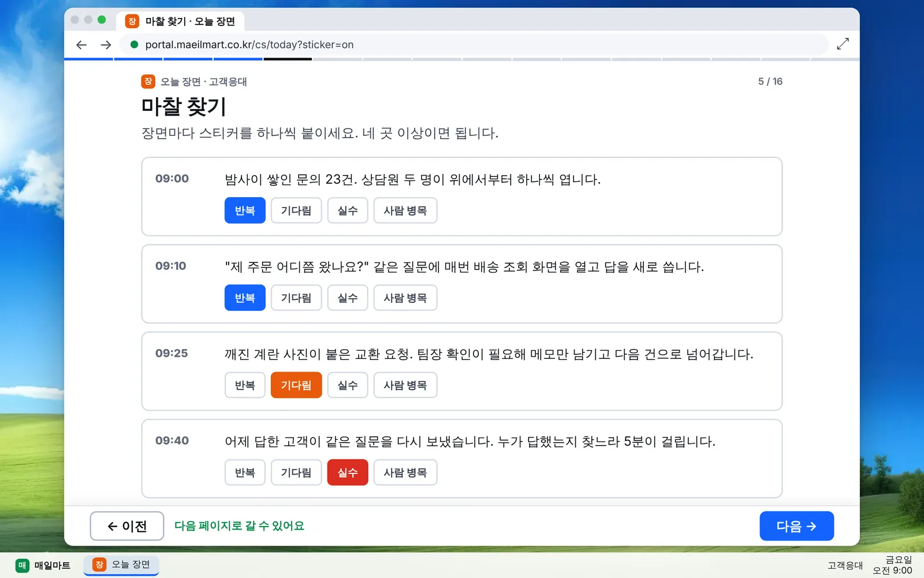
Task: Choose 기다림 sticker on 09:10 scene
Action: click(296, 298)
